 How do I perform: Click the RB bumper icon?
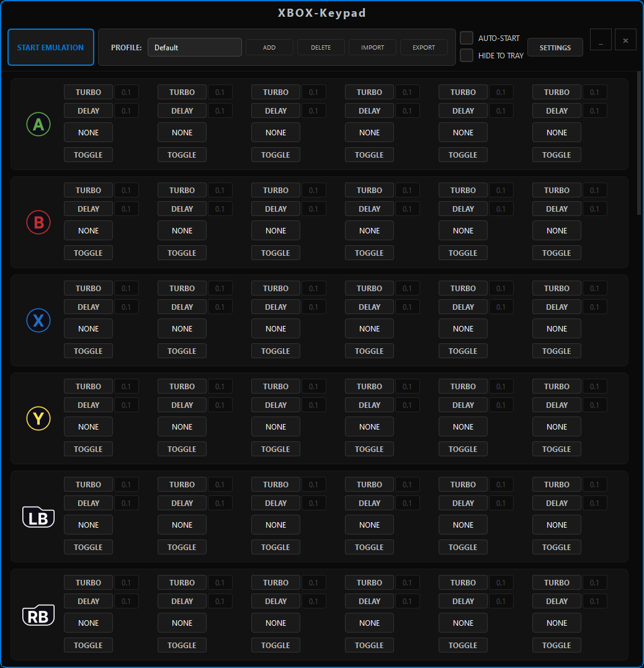click(x=38, y=615)
